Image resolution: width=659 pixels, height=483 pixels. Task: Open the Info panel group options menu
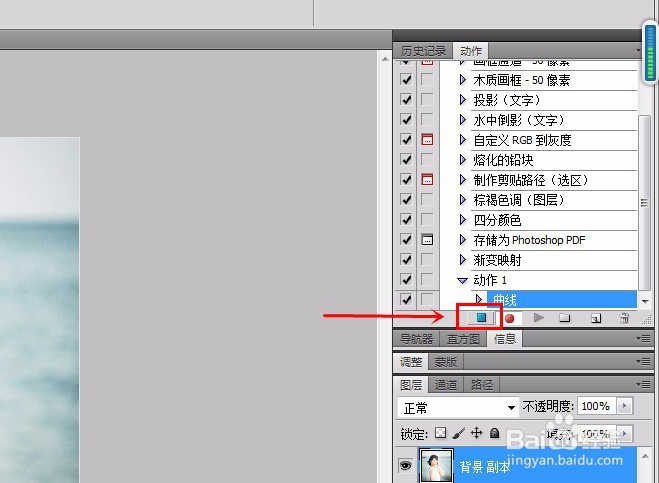tap(643, 338)
